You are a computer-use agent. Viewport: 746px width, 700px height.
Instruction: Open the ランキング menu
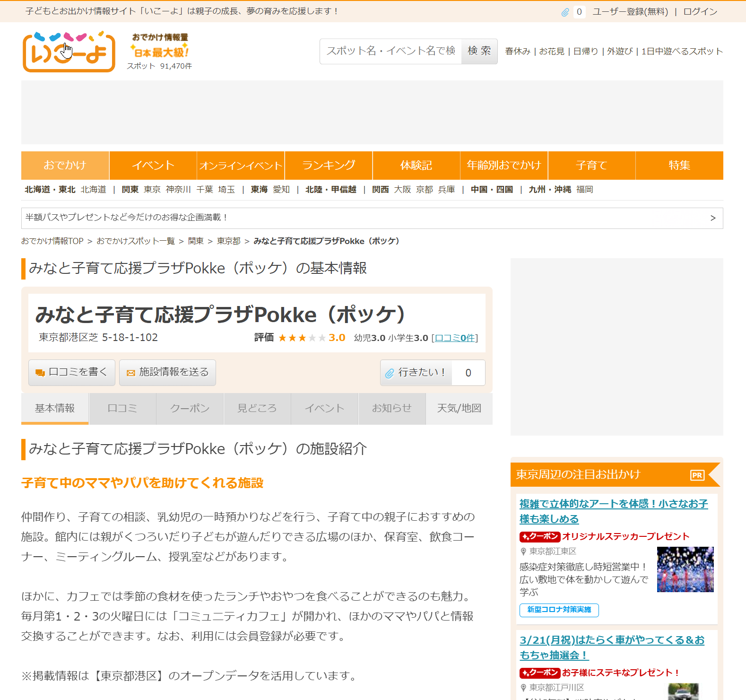coord(329,166)
